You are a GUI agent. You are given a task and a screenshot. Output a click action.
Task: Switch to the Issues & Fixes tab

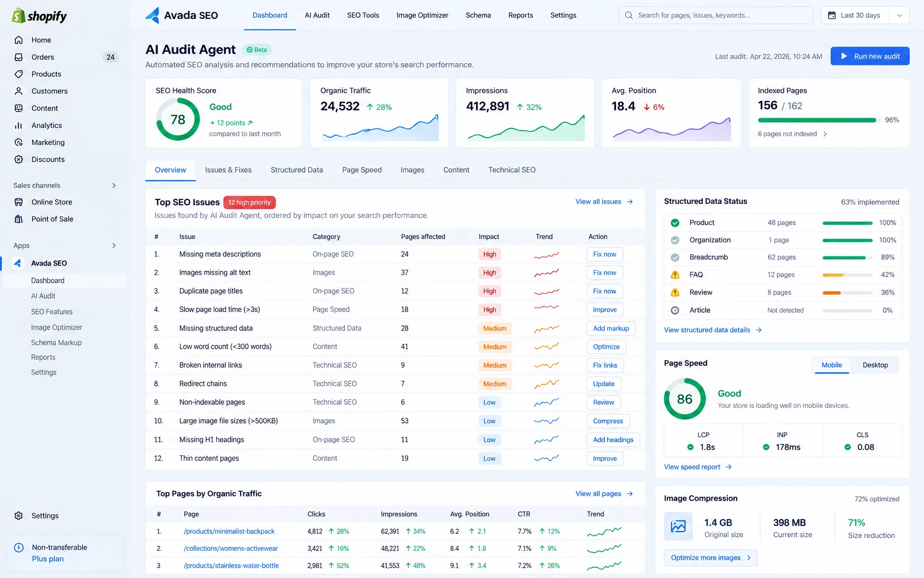click(x=228, y=170)
